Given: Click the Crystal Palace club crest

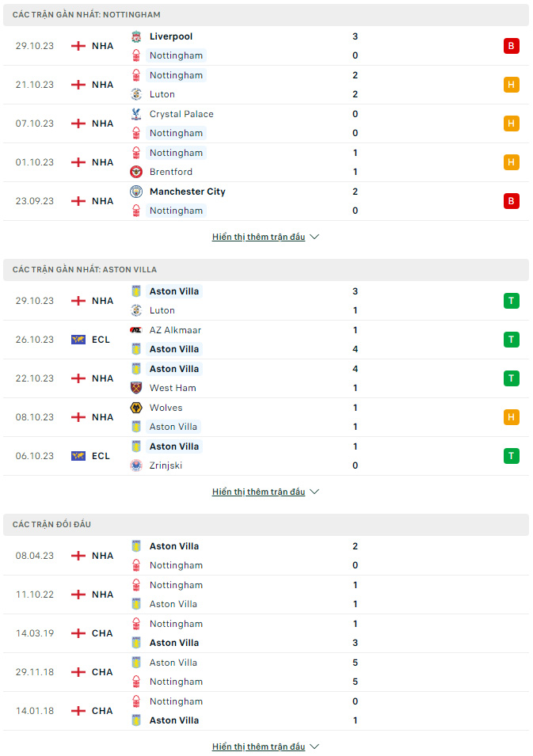Looking at the screenshot, I should [136, 114].
